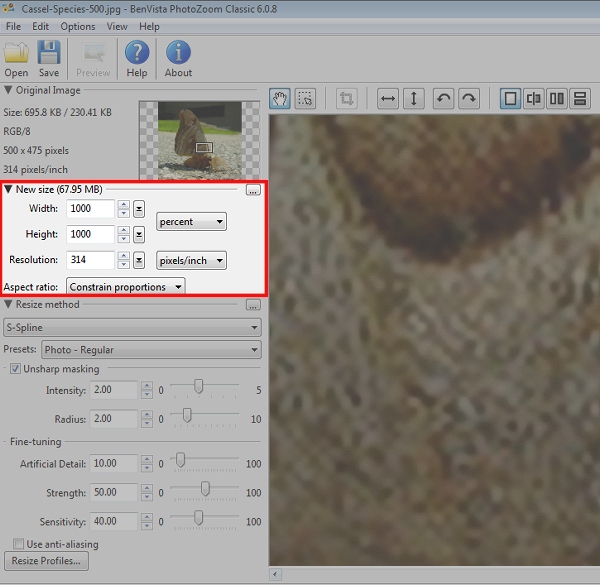
Task: Click the Preview toolbar icon
Action: click(93, 59)
